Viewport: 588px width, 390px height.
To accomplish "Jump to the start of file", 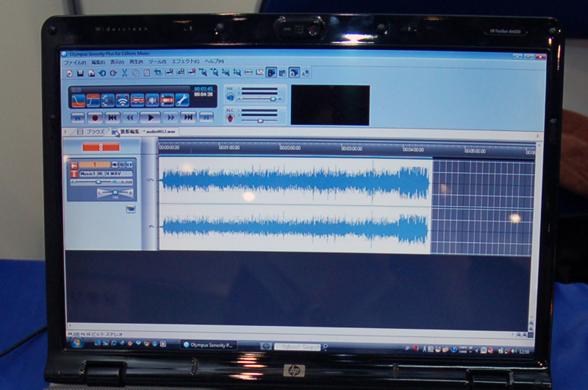I will pos(78,118).
